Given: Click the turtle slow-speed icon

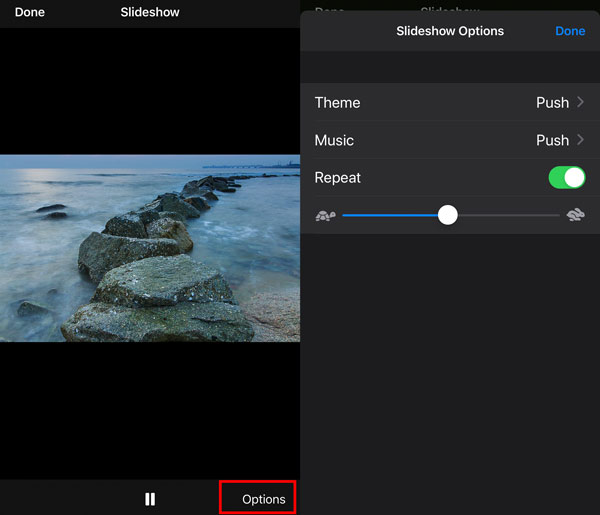Looking at the screenshot, I should coord(325,215).
